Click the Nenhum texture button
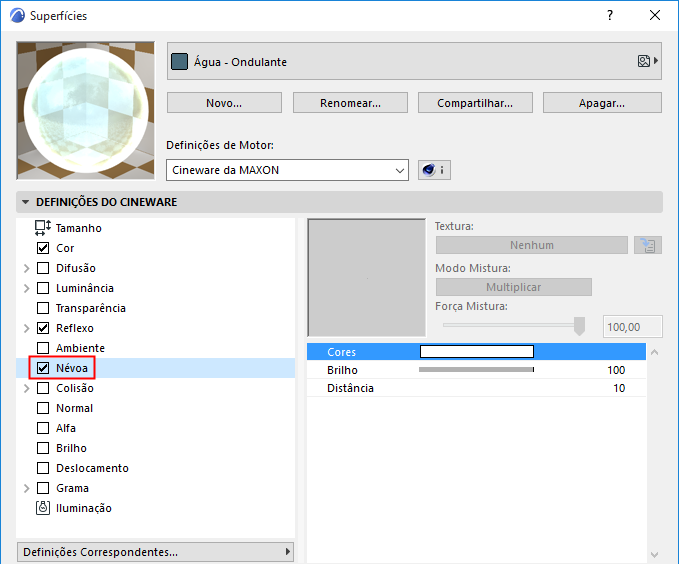Screen dimensions: 679x564 532,245
